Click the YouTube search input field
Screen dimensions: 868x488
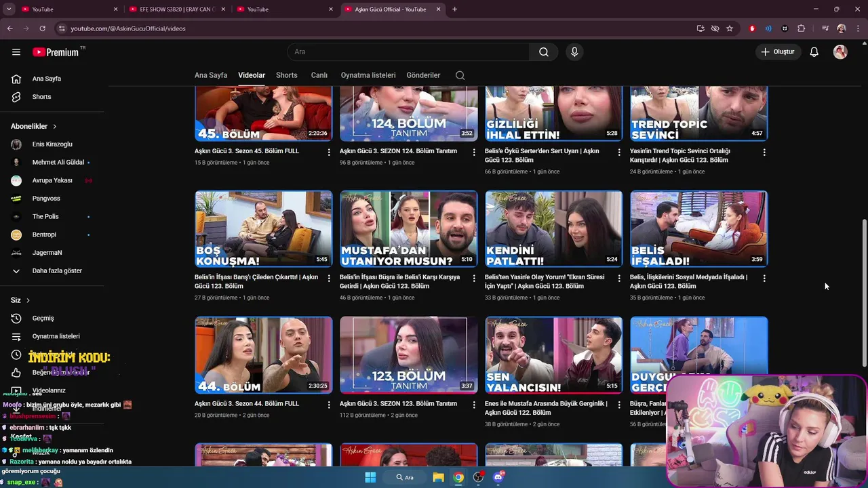408,52
